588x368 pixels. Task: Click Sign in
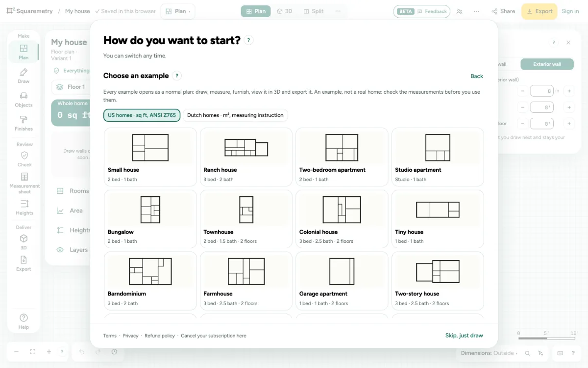[x=570, y=11]
